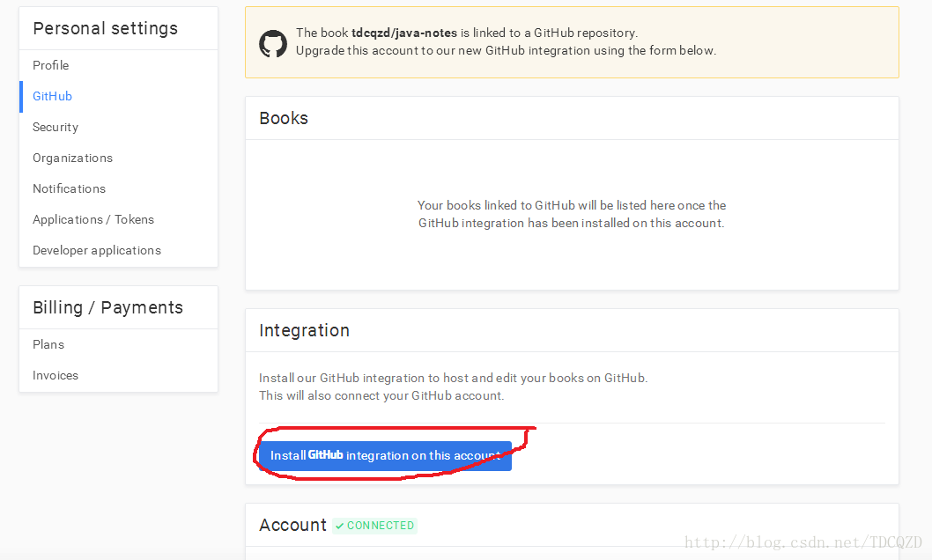The image size is (932, 560).
Task: Open the Security settings
Action: point(55,127)
